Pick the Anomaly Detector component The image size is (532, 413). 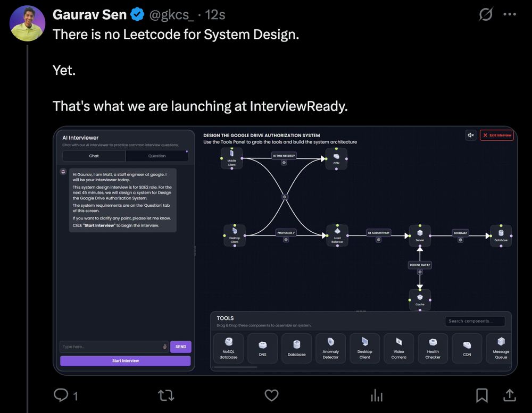pos(330,348)
